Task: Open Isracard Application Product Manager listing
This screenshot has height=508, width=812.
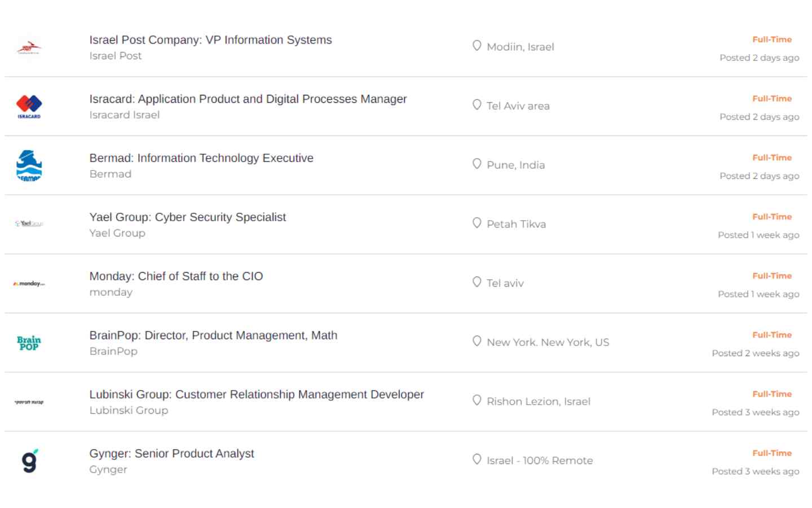Action: [248, 99]
